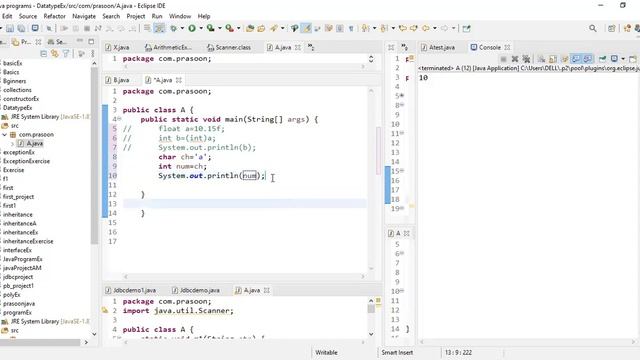Screen dimensions: 640x360
Task: Click the Pin Editor icon
Action: 467,28
